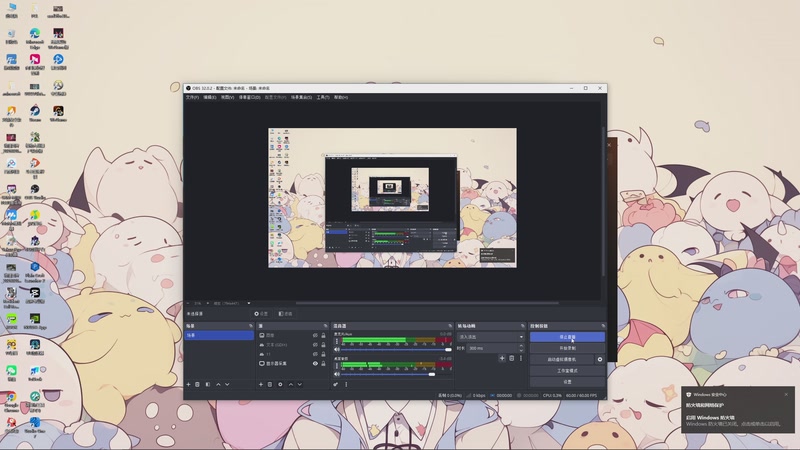Click the 300 ms duration input field
The image size is (800, 450).
492,348
